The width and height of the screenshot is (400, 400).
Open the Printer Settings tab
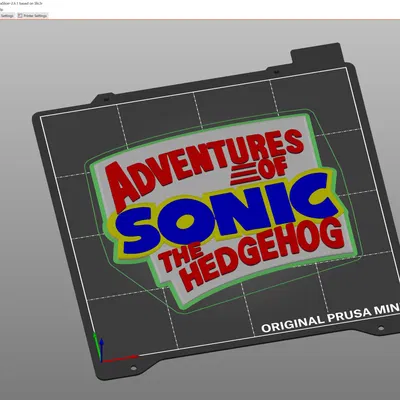(32, 16)
